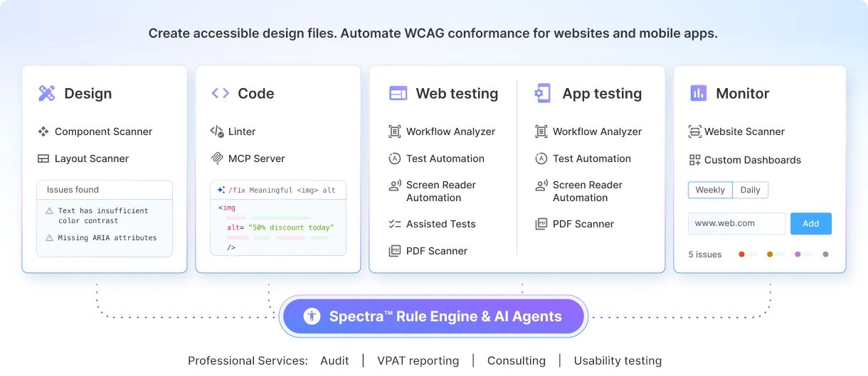Click the Design ruler-and-pencil icon
This screenshot has height=376, width=868.
tap(46, 93)
